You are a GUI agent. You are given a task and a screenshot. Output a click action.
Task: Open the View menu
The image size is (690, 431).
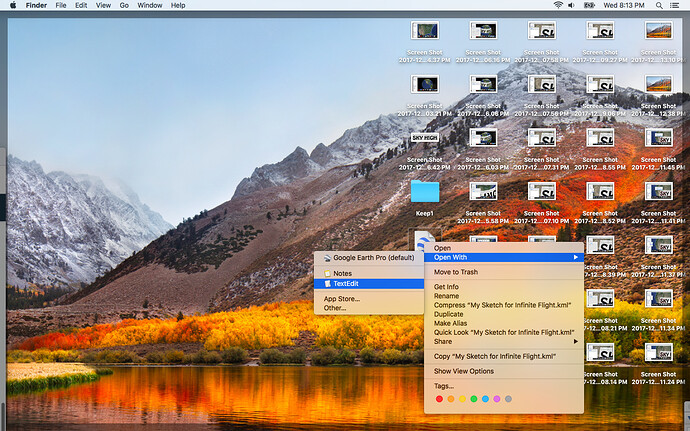(x=103, y=5)
